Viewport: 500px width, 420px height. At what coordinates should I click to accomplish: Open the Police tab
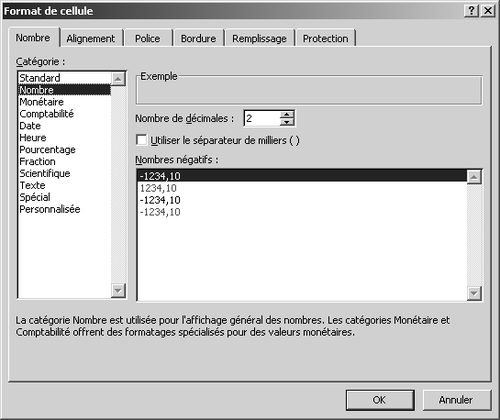pos(147,38)
